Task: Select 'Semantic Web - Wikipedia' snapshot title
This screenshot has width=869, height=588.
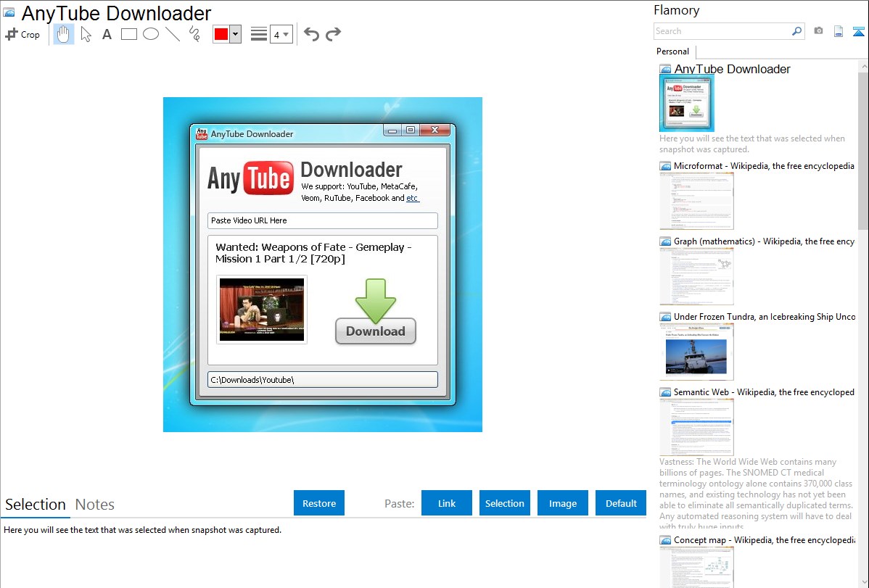Action: coord(764,392)
